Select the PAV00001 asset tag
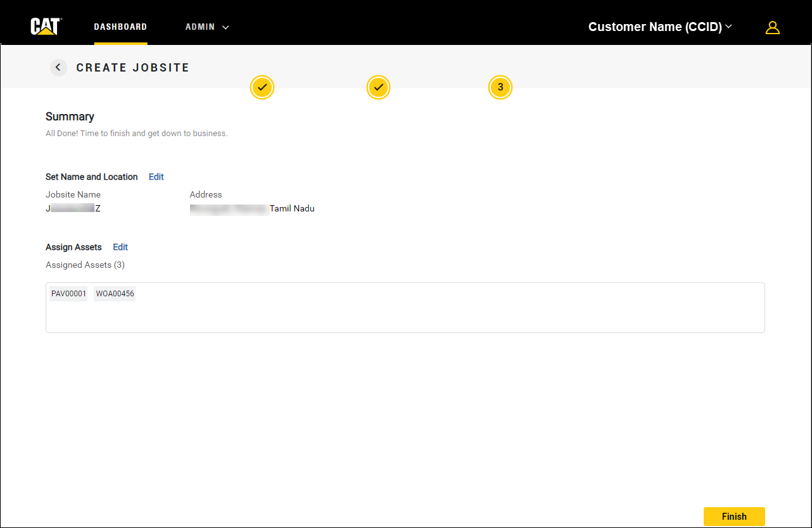The height and width of the screenshot is (528, 812). (x=68, y=294)
